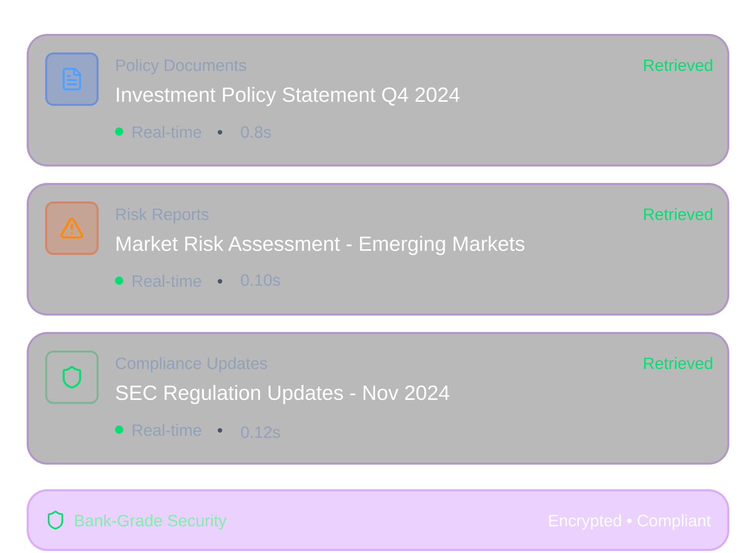Select the Policy Documents category label
756x553 pixels.
click(x=181, y=65)
